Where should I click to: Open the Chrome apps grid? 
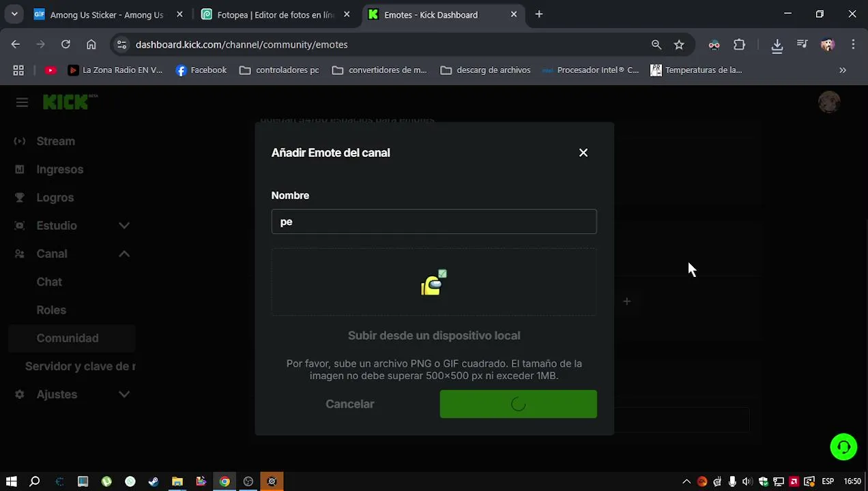(x=18, y=70)
